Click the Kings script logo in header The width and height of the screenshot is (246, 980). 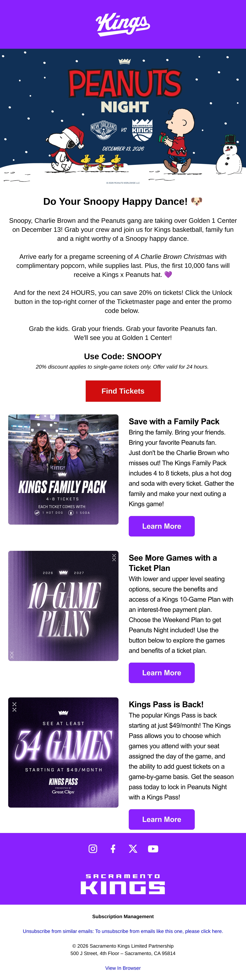(x=123, y=24)
